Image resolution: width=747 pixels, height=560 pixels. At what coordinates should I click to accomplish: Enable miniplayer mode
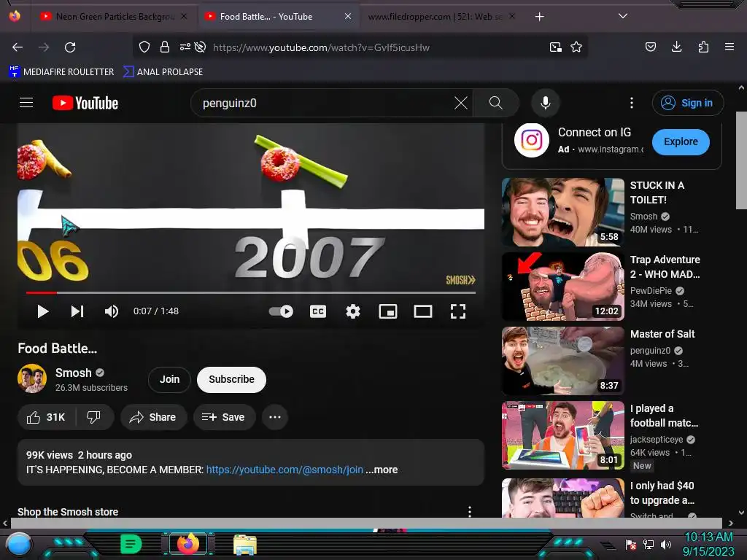(388, 311)
